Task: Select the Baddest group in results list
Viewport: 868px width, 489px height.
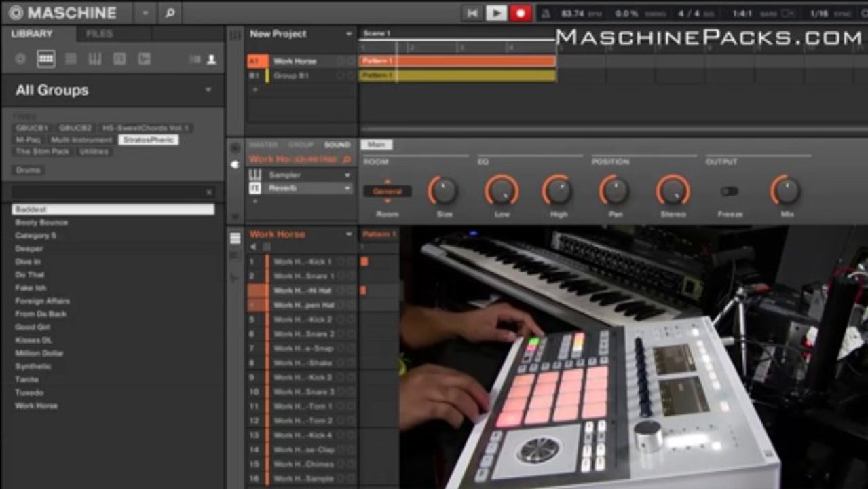Action: coord(113,210)
